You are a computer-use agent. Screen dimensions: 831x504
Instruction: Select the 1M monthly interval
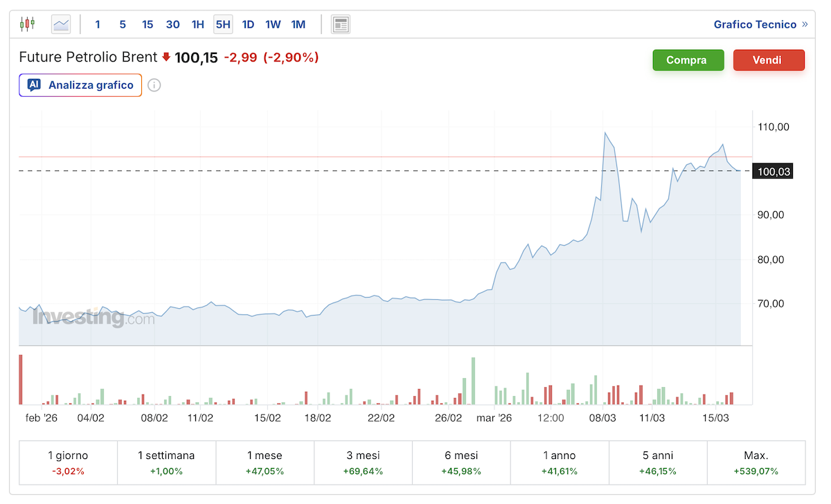point(298,24)
